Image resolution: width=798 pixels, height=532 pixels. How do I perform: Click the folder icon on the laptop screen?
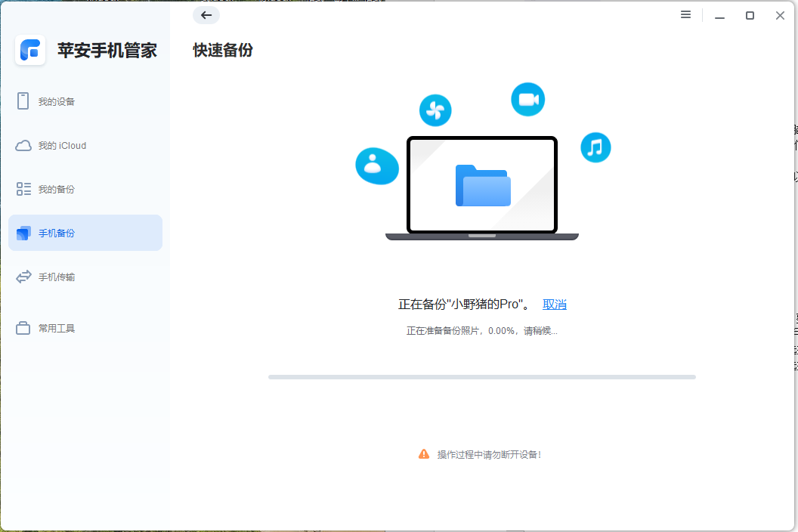[x=481, y=186]
